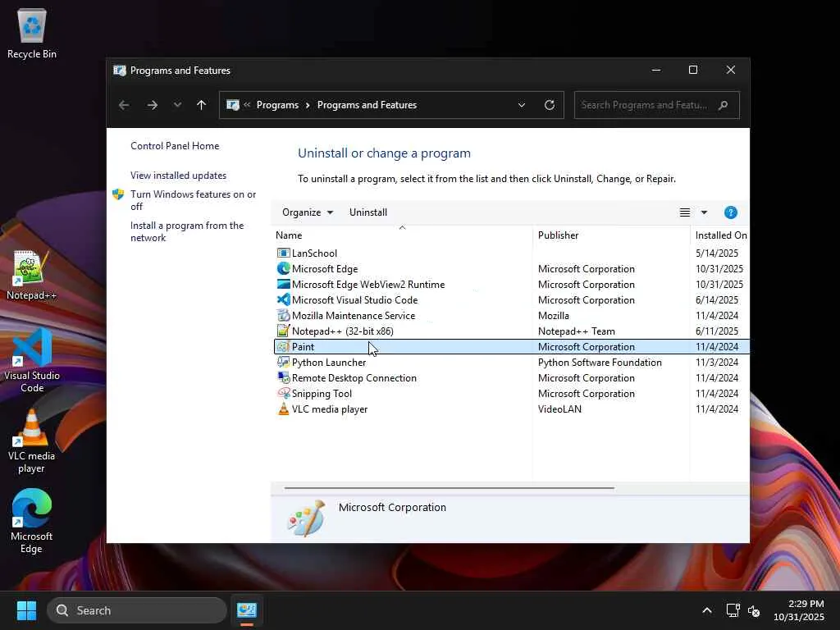Open network status in system tray
The width and height of the screenshot is (840, 630).
point(733,610)
